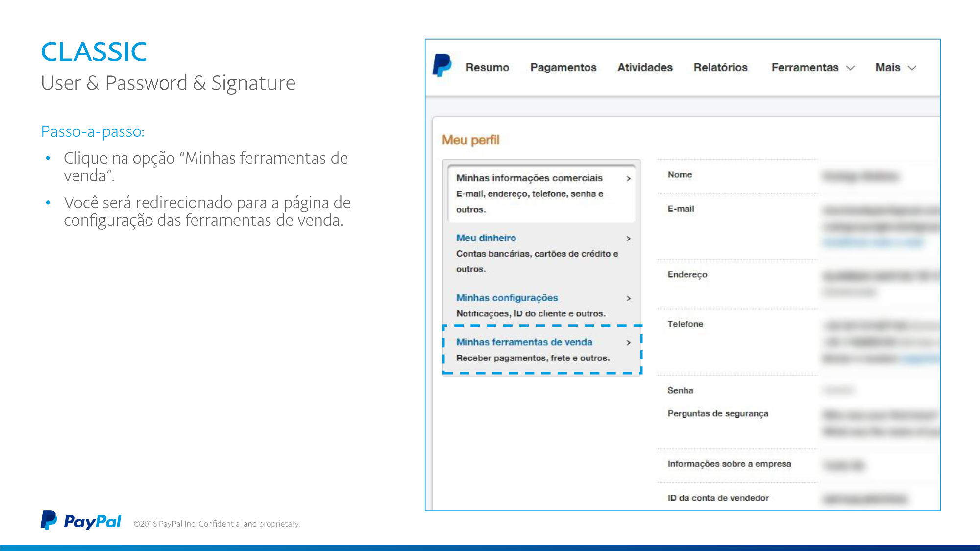The height and width of the screenshot is (551, 980).
Task: Click the chevron beside Minhas configurações
Action: point(628,298)
